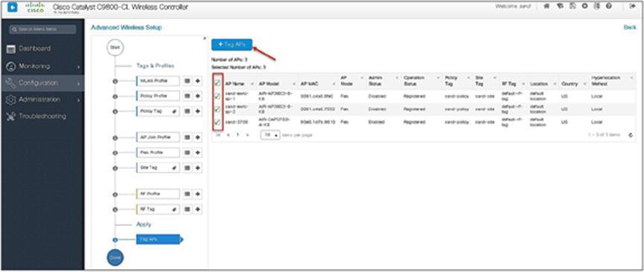Click the Back link
This screenshot has height=272, width=644.
(630, 27)
